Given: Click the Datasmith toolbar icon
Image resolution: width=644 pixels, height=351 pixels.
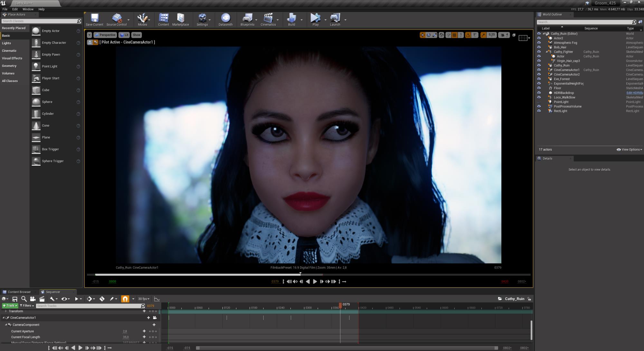Looking at the screenshot, I should coord(225,20).
